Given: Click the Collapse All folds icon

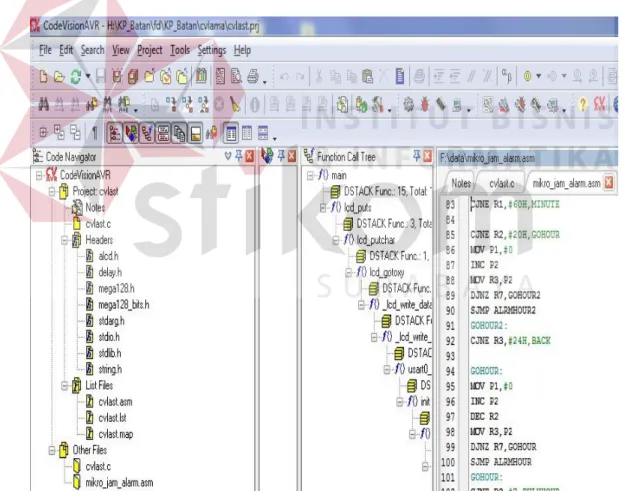Looking at the screenshot, I should [x=75, y=132].
